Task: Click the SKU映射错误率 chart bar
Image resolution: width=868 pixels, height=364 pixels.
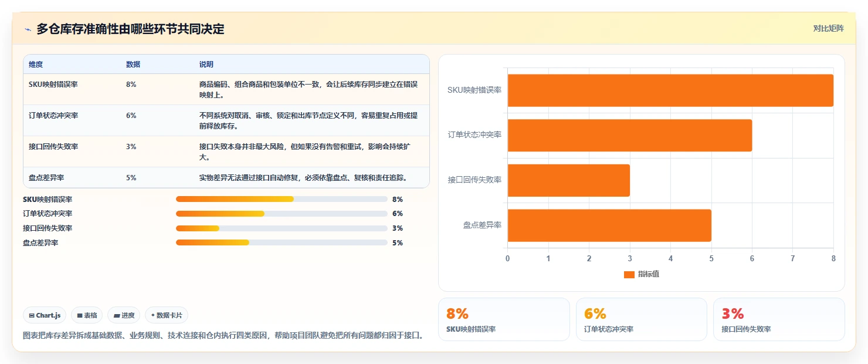Action: coord(670,90)
